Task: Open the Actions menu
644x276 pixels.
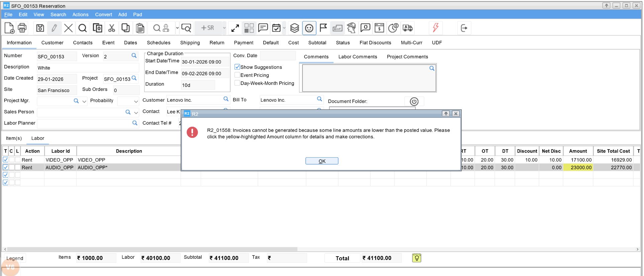Action: pos(80,14)
